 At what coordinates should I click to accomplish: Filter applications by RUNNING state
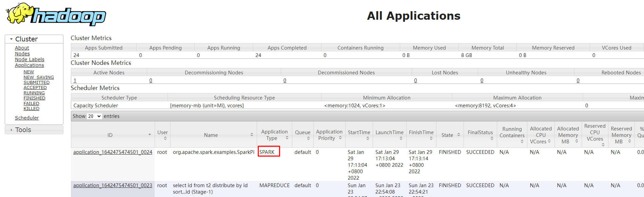click(34, 93)
